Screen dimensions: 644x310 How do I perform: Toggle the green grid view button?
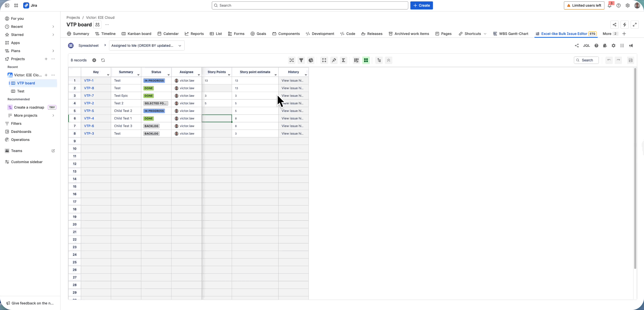(x=366, y=60)
